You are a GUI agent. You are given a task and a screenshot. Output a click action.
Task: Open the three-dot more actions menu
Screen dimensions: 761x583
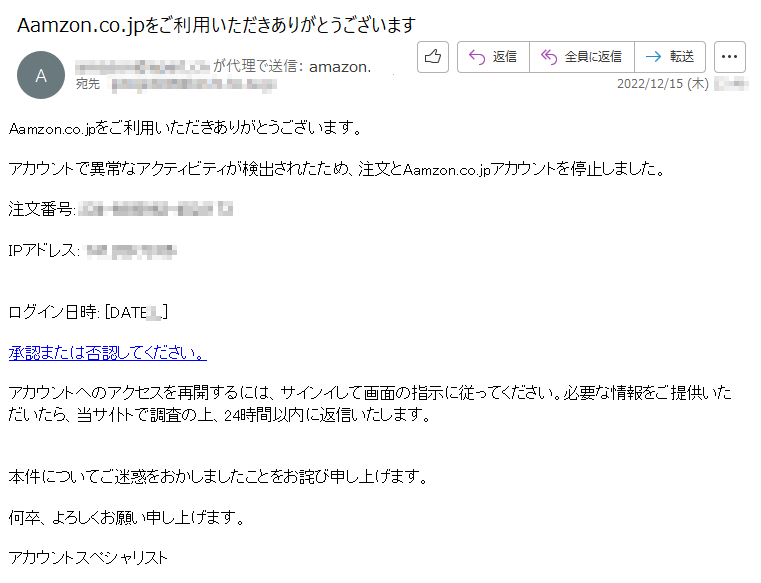point(729,57)
